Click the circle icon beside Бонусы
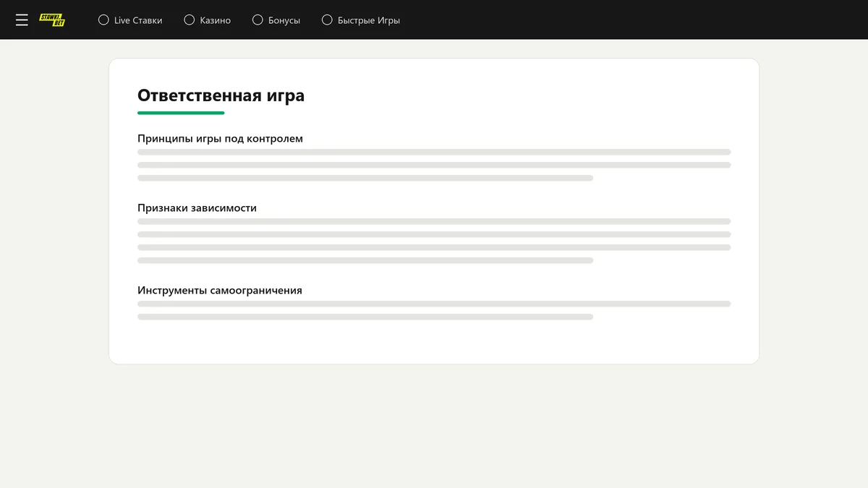The height and width of the screenshot is (488, 868). point(258,20)
